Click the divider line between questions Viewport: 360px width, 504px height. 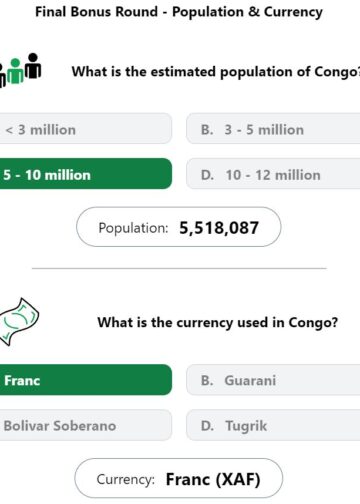pyautogui.click(x=179, y=268)
